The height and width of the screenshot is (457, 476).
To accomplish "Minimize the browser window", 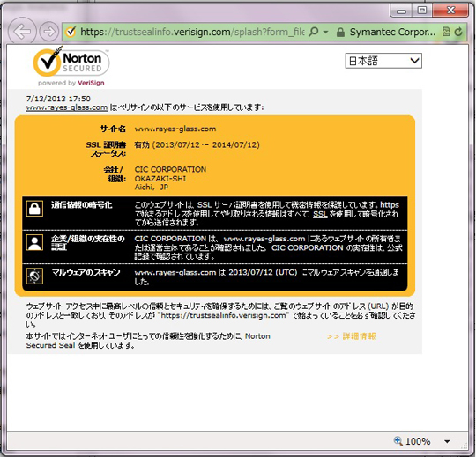I will [x=401, y=11].
